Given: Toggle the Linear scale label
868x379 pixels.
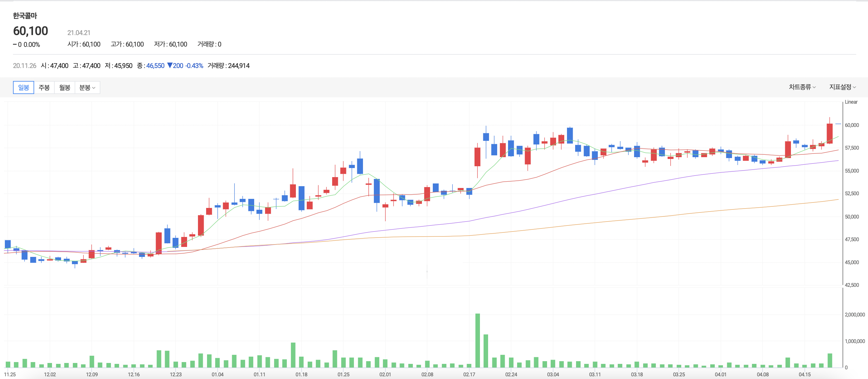Looking at the screenshot, I should pyautogui.click(x=851, y=102).
